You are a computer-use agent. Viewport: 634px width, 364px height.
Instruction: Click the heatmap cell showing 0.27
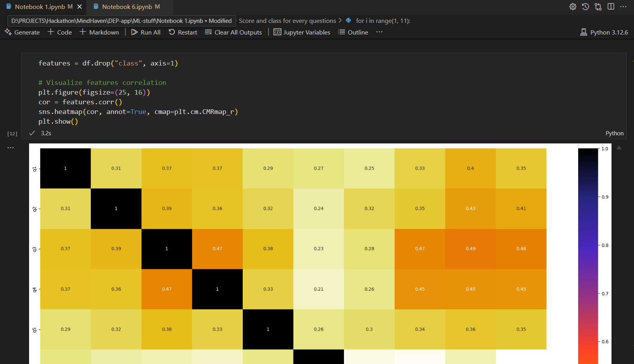coord(319,168)
